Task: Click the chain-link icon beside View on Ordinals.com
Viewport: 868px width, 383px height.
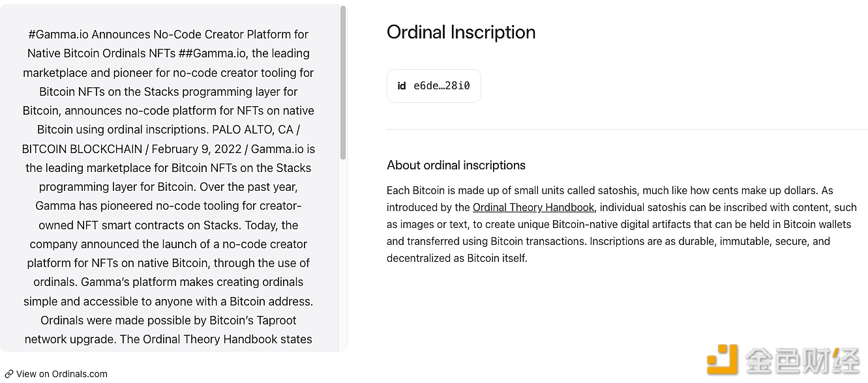Action: click(x=9, y=374)
